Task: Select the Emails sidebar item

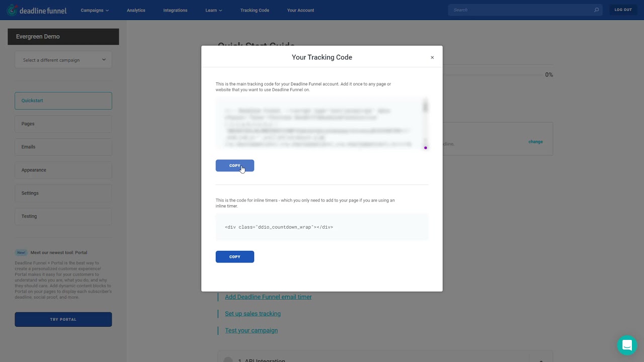Action: pos(63,147)
